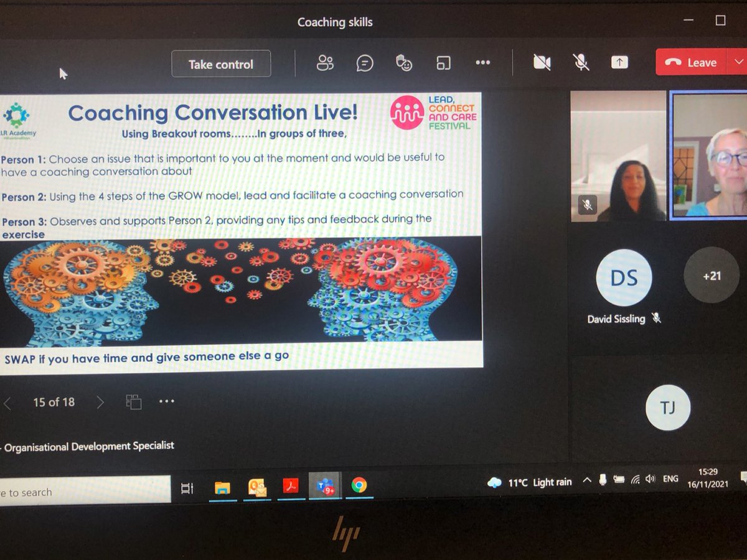Click the DS avatar of David Sissling
Image resolution: width=747 pixels, height=560 pixels.
(624, 278)
